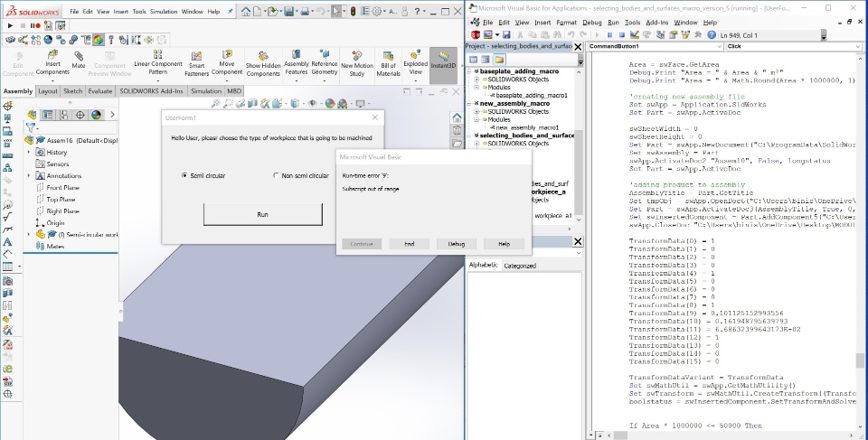Switch to the Evaluate ribbon tab

click(x=100, y=90)
